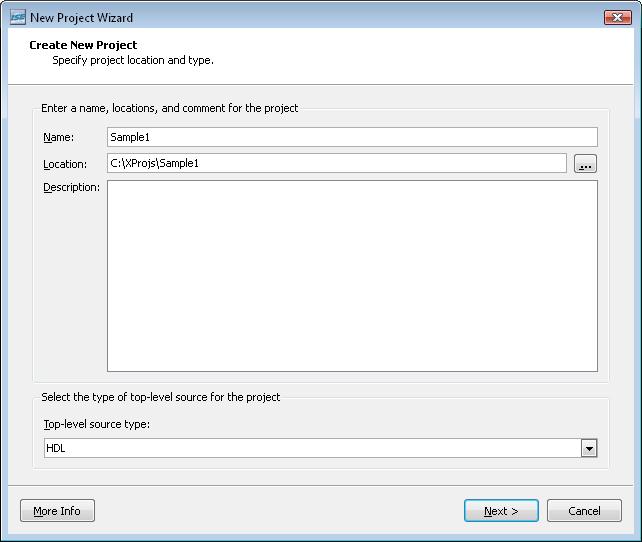Click the Top-level source type label

(96, 424)
